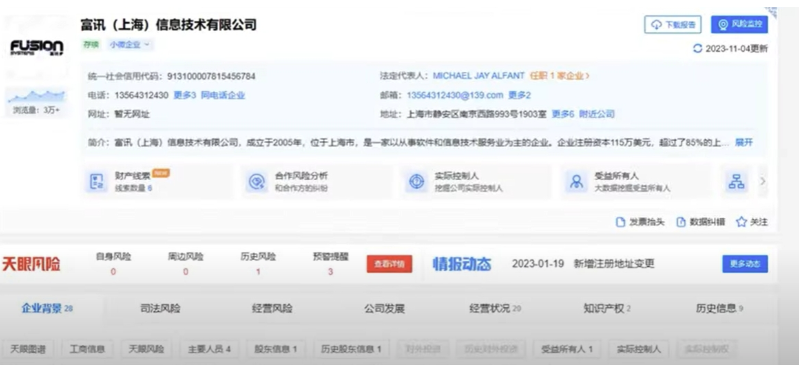
Task: Open 合作风险分析 card icon
Action: pyautogui.click(x=256, y=181)
